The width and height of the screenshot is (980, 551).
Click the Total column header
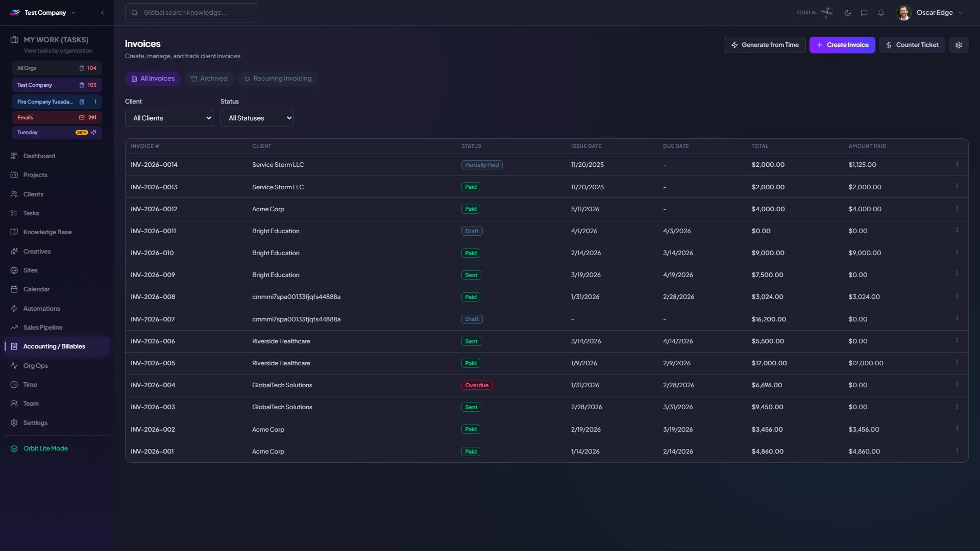759,146
